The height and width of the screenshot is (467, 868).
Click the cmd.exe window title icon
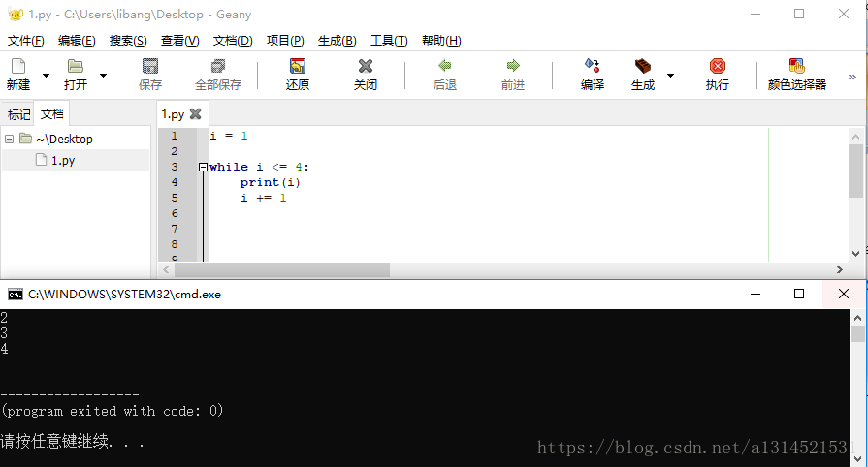[x=16, y=295]
